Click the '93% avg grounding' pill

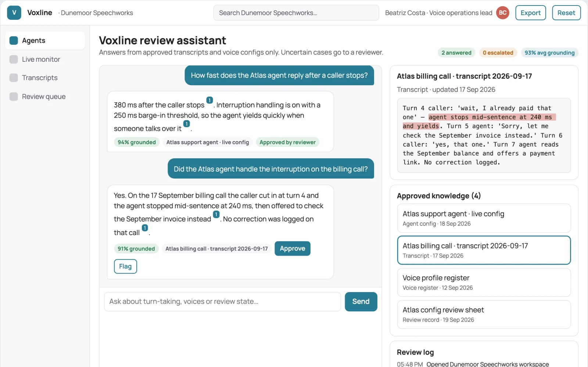tap(549, 53)
